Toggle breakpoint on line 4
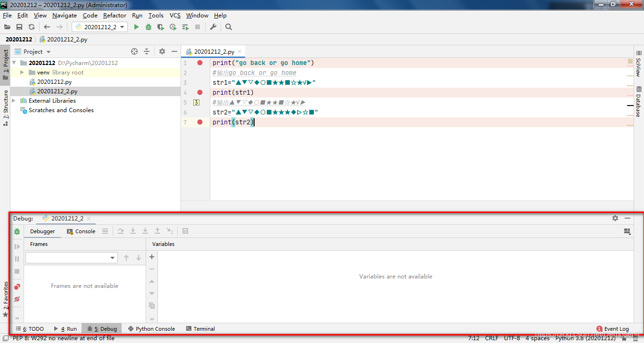 click(200, 92)
